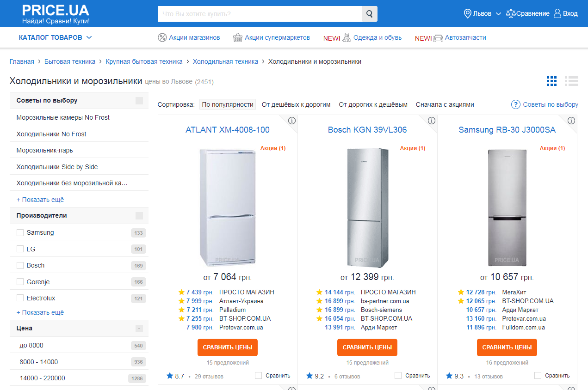
Task: Click the basket supermarket promotions icon
Action: [238, 38]
